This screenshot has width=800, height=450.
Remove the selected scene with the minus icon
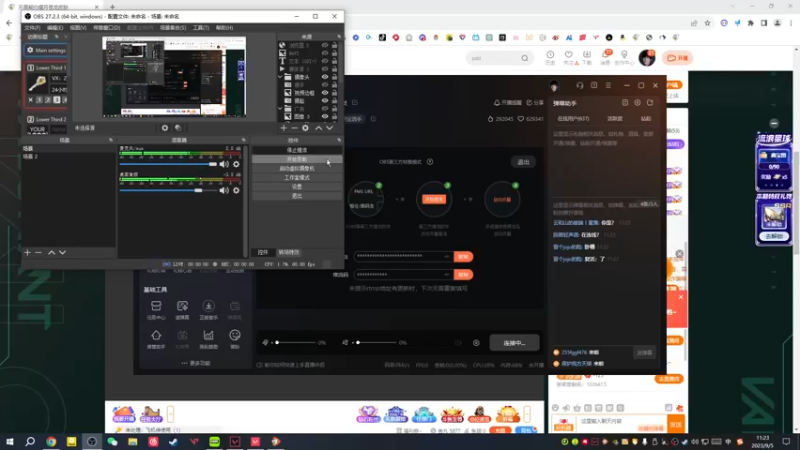click(38, 253)
